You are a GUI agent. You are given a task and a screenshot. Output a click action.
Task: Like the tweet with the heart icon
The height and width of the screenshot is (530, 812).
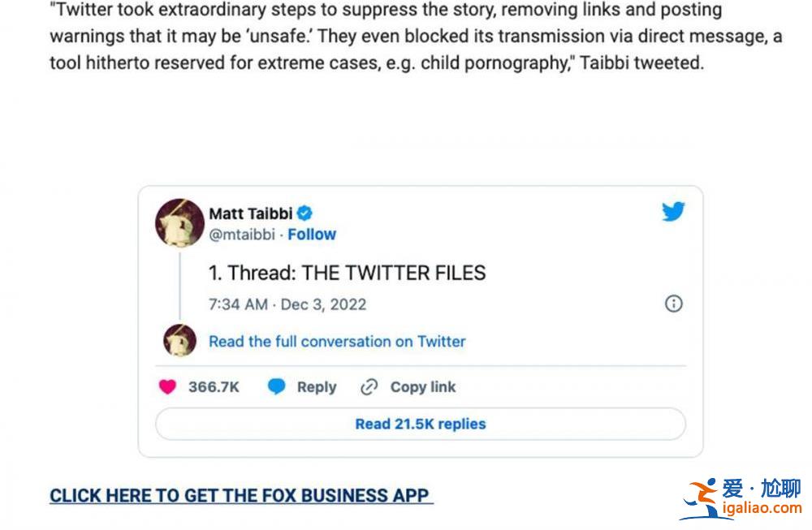point(167,387)
